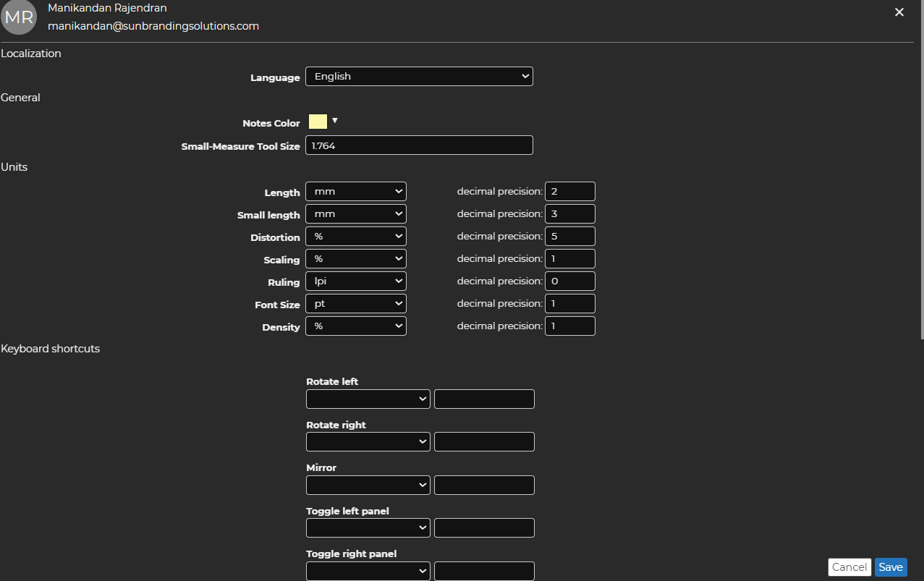Open the Font Size unit dropdown

tap(355, 304)
